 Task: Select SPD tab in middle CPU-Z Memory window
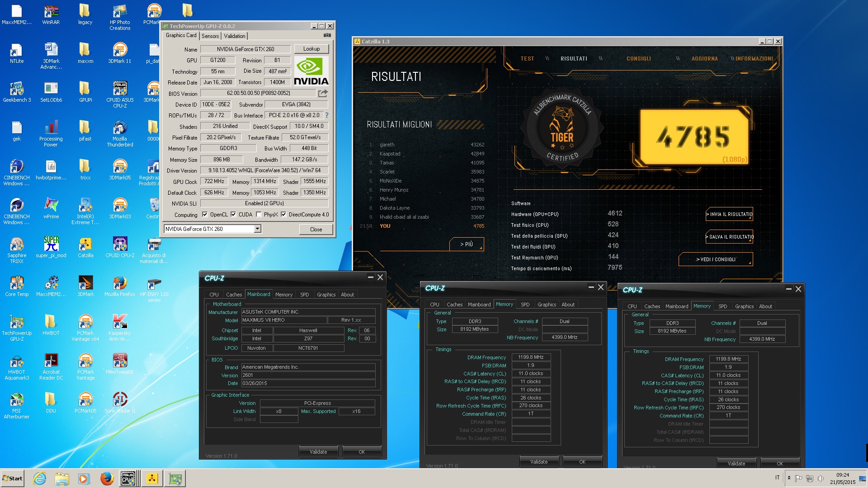tap(525, 305)
